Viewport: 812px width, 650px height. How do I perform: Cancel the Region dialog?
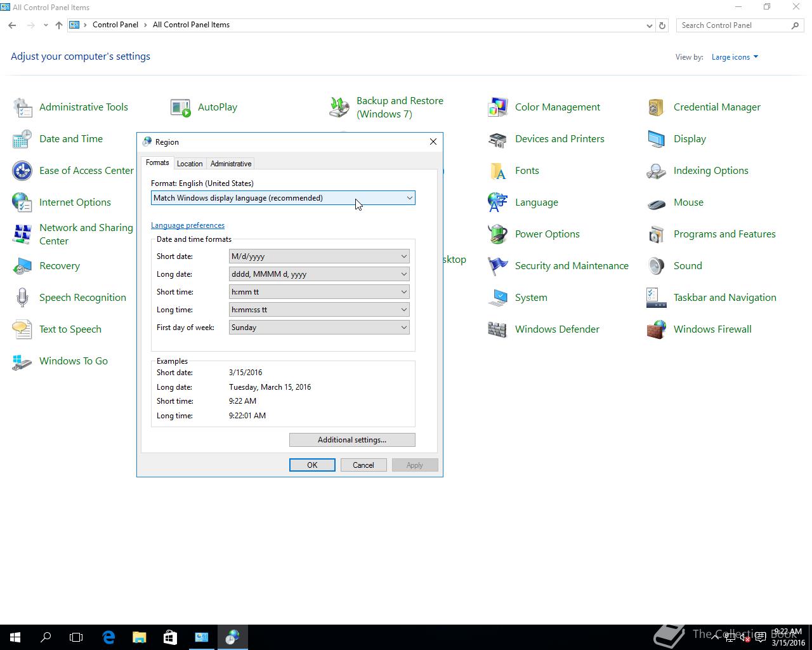click(363, 465)
